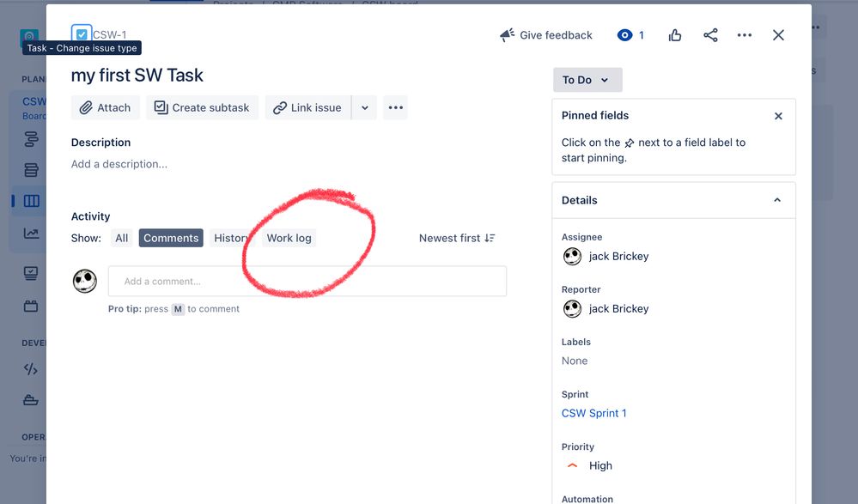Switch to the Work log tab

pos(289,238)
